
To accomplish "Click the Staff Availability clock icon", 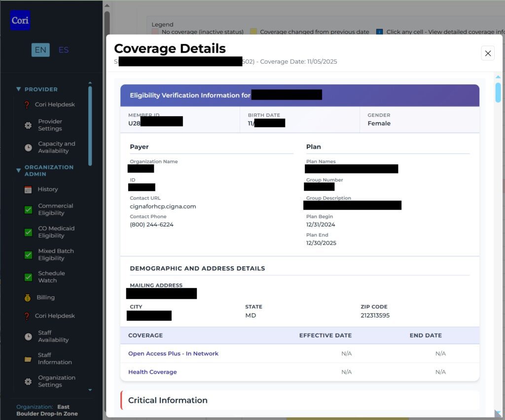I will point(28,337).
